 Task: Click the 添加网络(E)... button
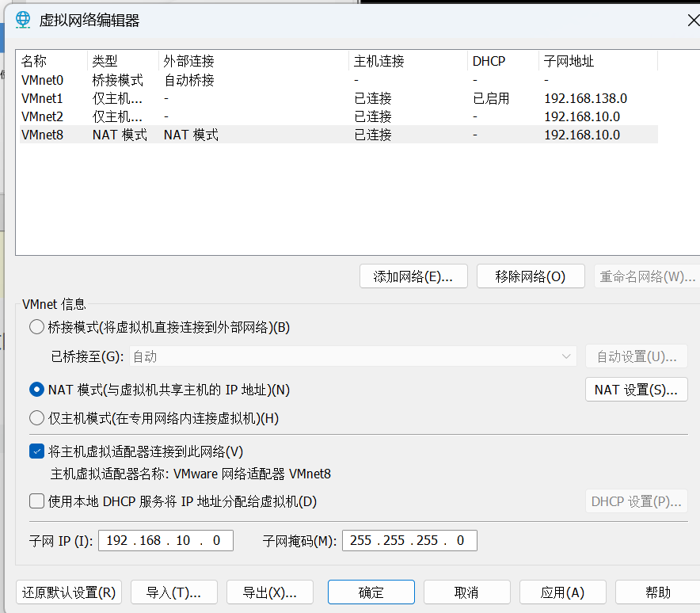coord(413,276)
